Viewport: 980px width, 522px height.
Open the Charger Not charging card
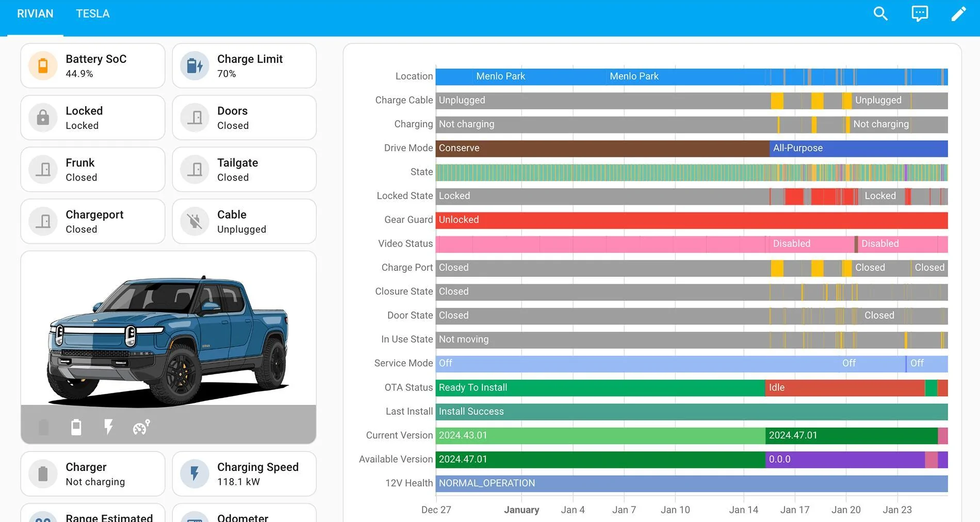click(x=93, y=474)
